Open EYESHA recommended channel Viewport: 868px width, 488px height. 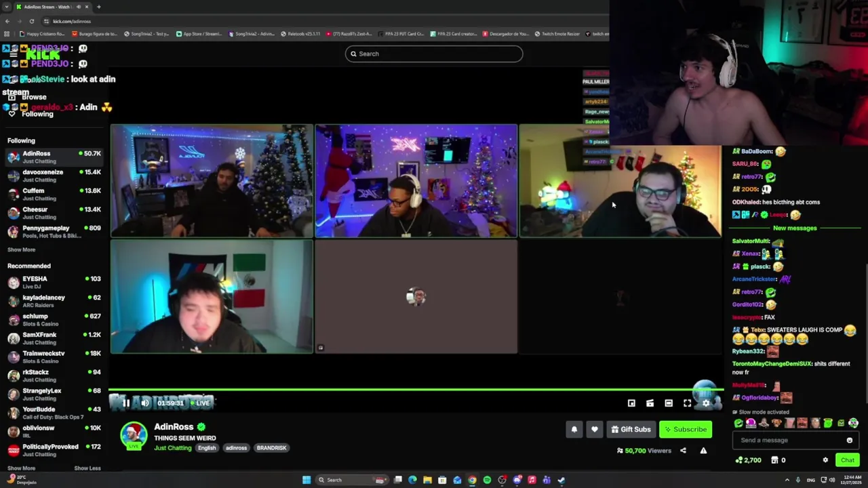point(54,282)
